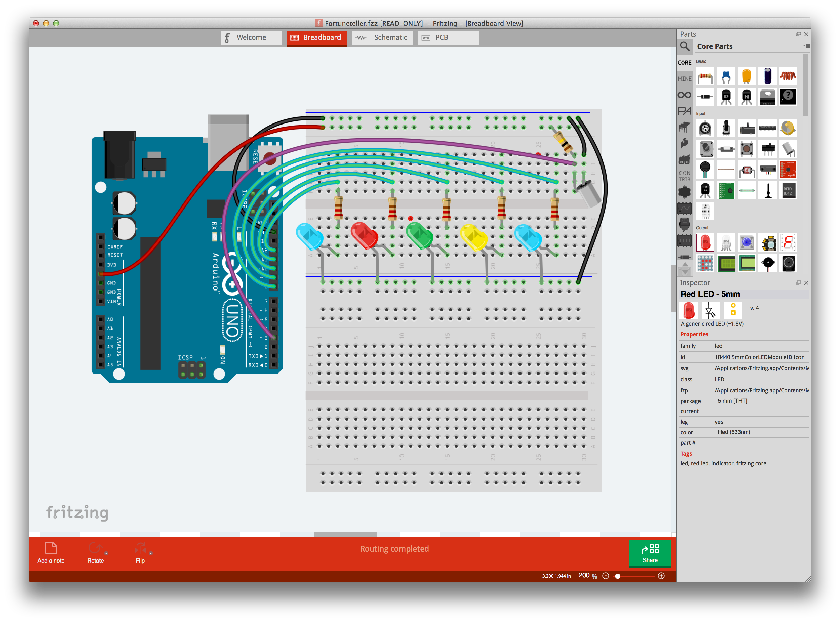
Task: Open the parts search magnifier
Action: [685, 46]
